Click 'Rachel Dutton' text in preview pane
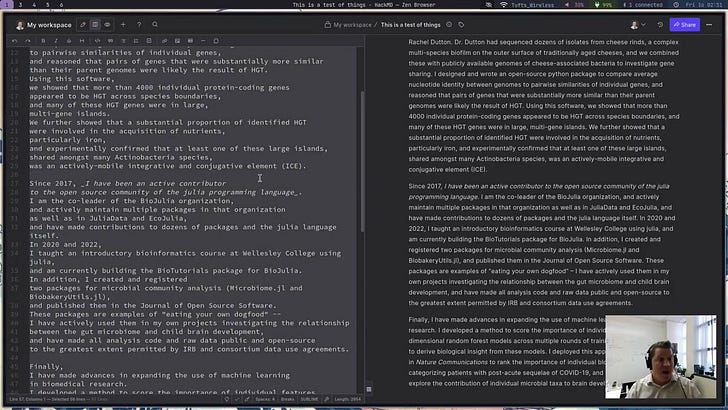This screenshot has height=410, width=728. pos(429,42)
